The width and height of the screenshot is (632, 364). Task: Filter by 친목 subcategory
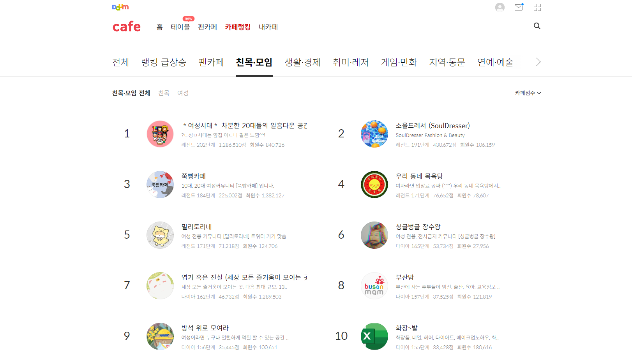tap(164, 93)
